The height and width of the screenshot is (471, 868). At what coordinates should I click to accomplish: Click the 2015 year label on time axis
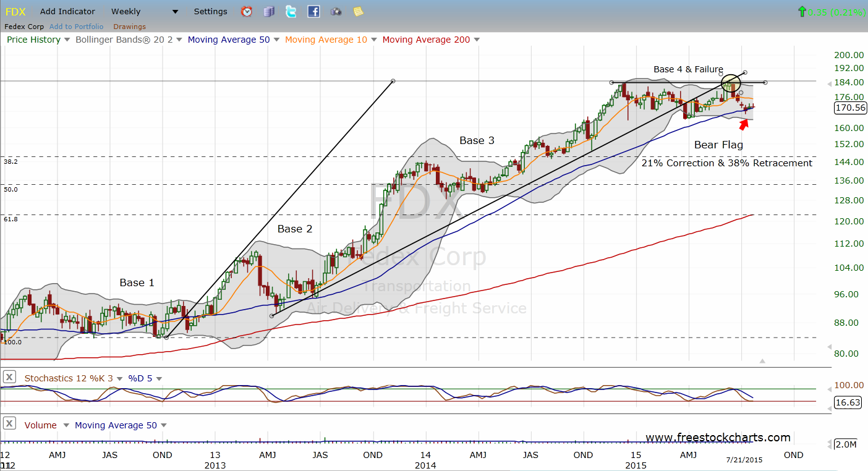point(636,465)
